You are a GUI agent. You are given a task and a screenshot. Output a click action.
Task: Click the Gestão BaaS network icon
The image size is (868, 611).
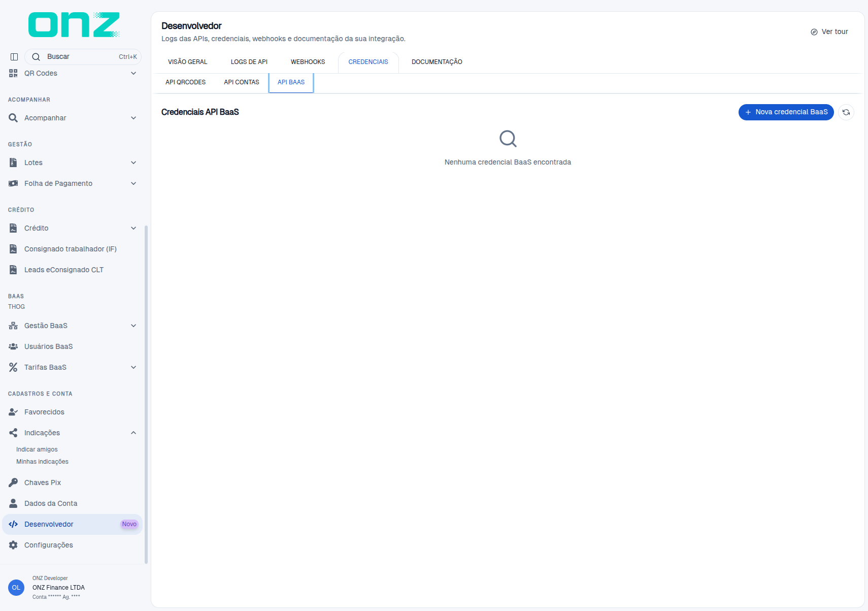click(13, 326)
